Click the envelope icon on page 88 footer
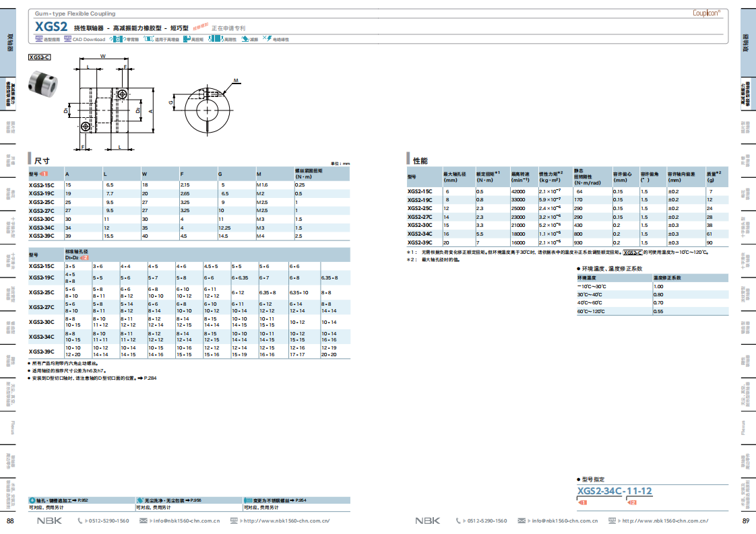756x534 pixels. coord(144,521)
